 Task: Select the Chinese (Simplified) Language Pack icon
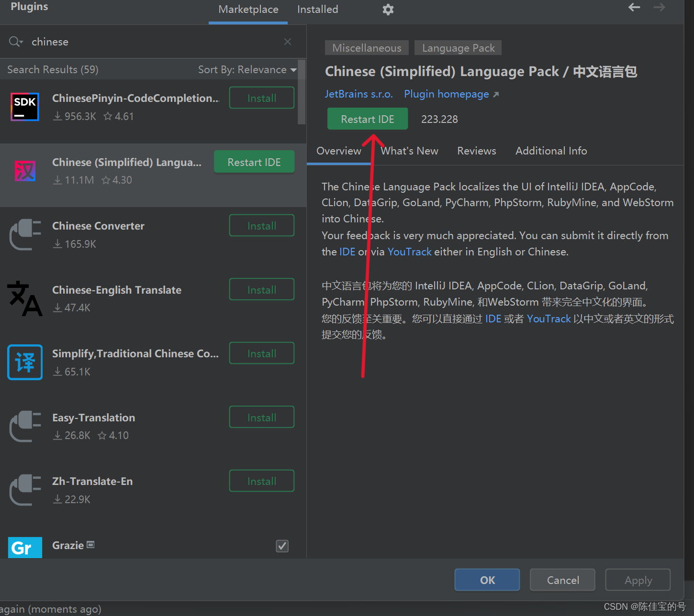click(x=25, y=171)
